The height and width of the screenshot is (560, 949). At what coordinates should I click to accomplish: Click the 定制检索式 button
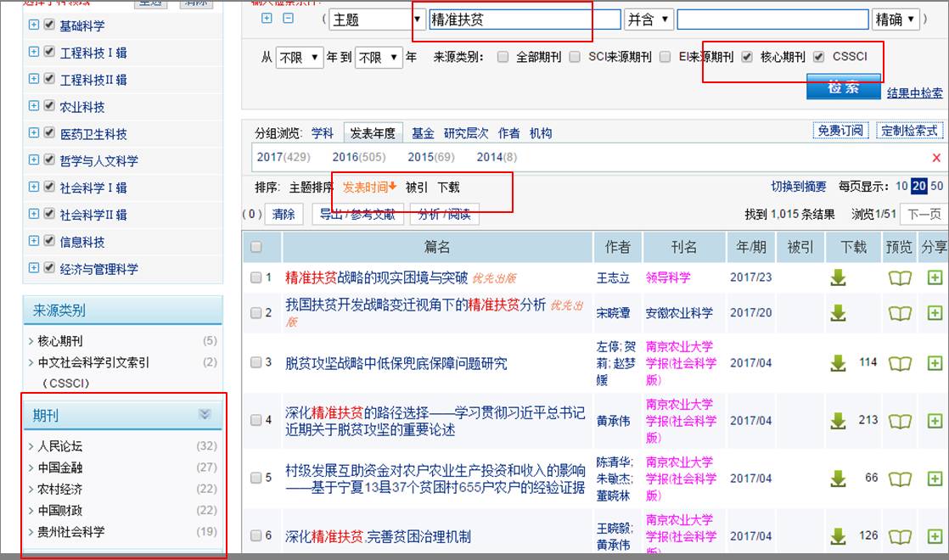(x=909, y=131)
